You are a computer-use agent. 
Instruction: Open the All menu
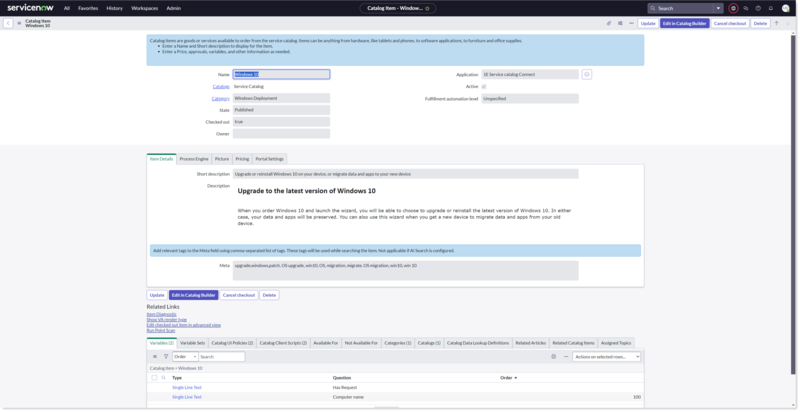(x=67, y=8)
